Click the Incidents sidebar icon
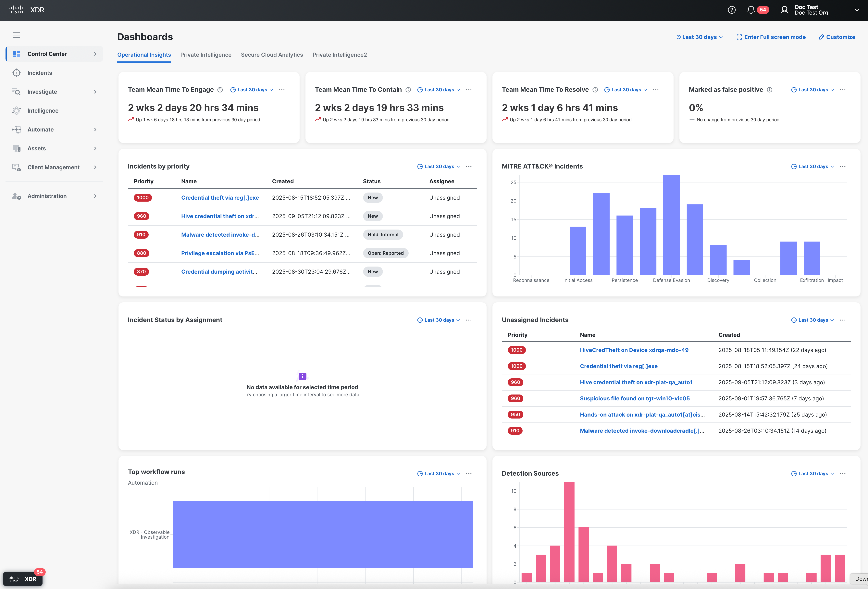The image size is (868, 589). [16, 73]
